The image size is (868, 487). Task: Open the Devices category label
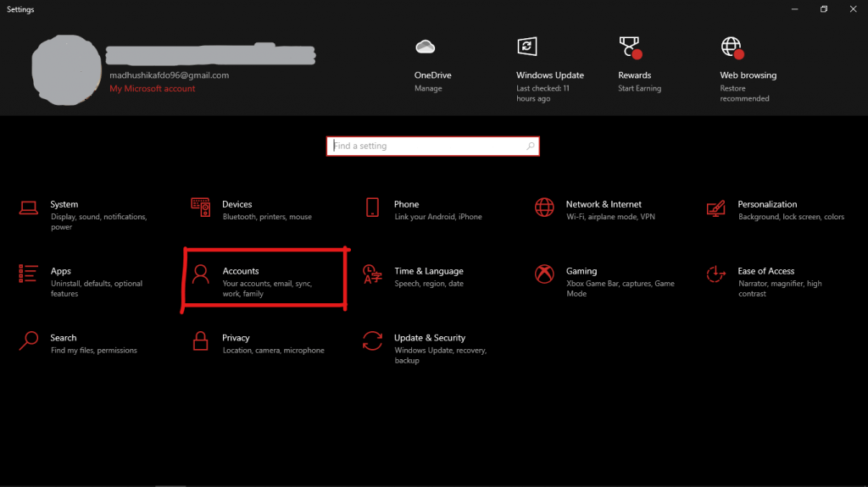click(x=237, y=204)
